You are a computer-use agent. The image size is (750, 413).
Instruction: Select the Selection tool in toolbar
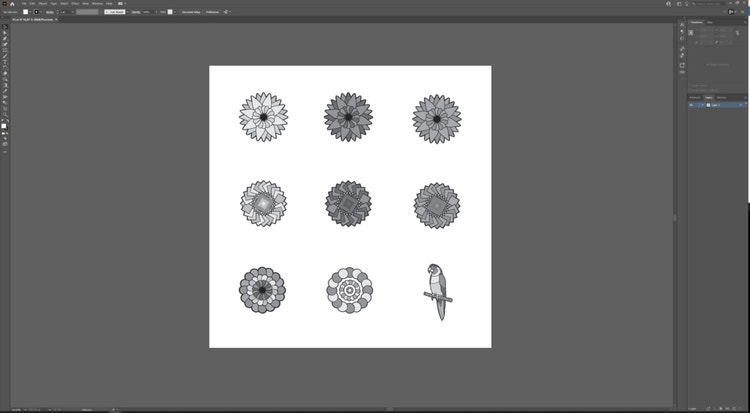(4, 27)
